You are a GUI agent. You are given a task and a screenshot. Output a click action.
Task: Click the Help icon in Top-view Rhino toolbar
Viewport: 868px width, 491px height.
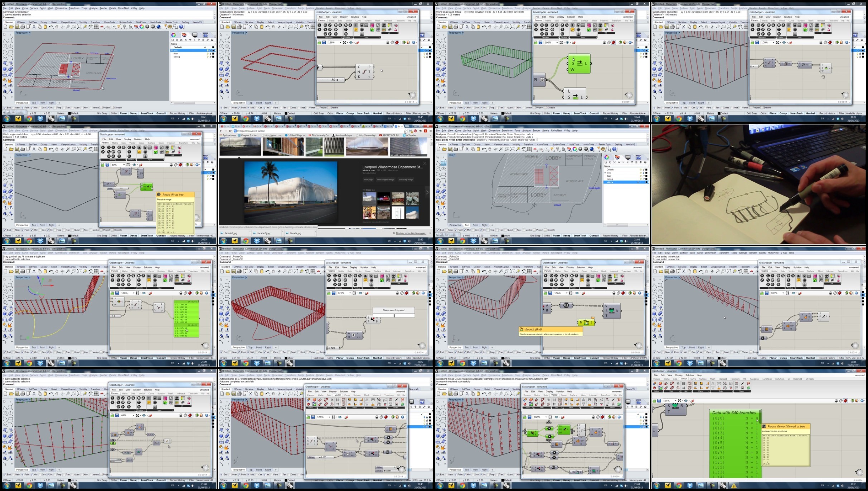615,149
